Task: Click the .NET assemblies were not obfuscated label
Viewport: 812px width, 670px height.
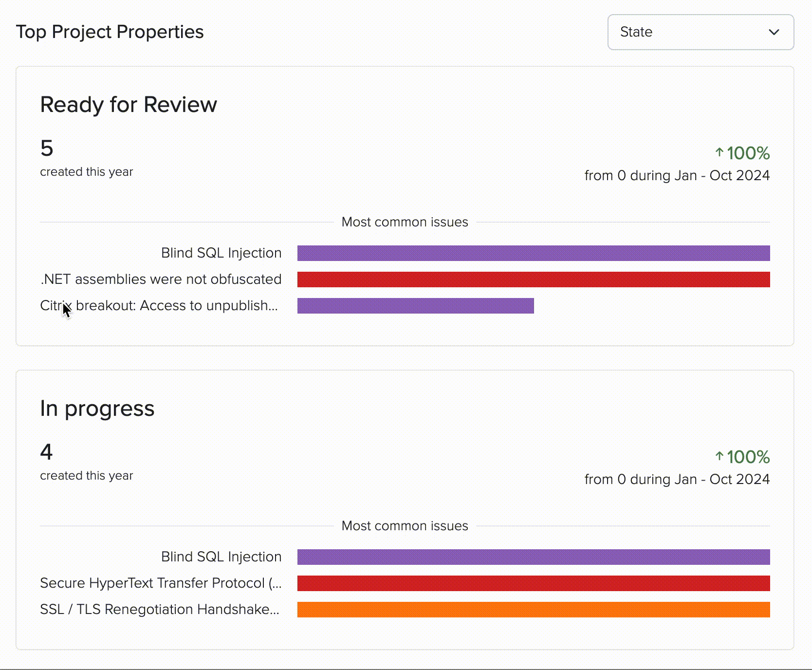Action: coord(161,279)
